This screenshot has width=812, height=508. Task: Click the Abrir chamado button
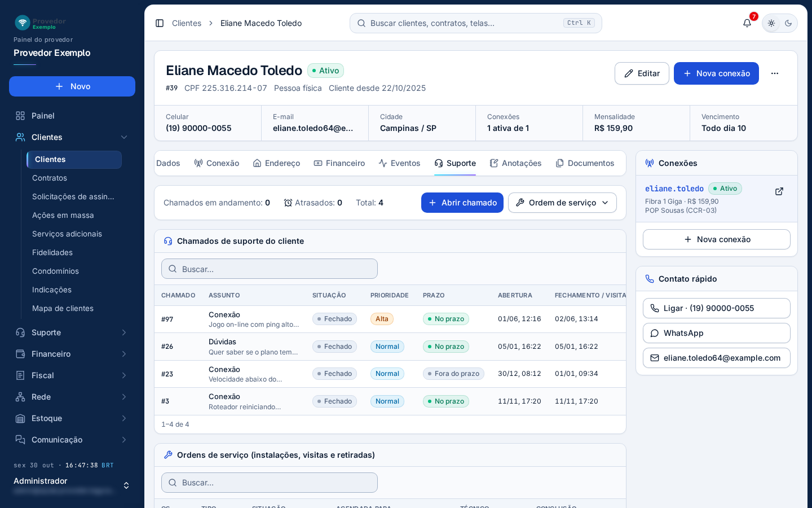click(x=462, y=203)
